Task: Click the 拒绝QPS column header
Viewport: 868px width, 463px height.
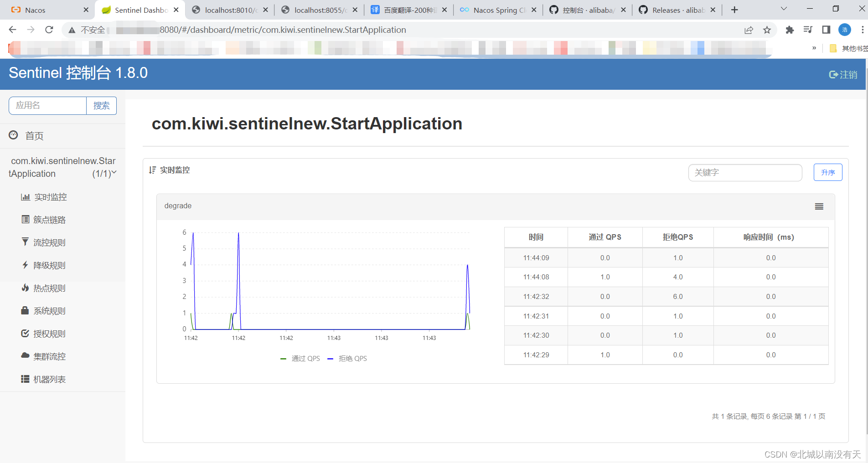Action: point(678,237)
